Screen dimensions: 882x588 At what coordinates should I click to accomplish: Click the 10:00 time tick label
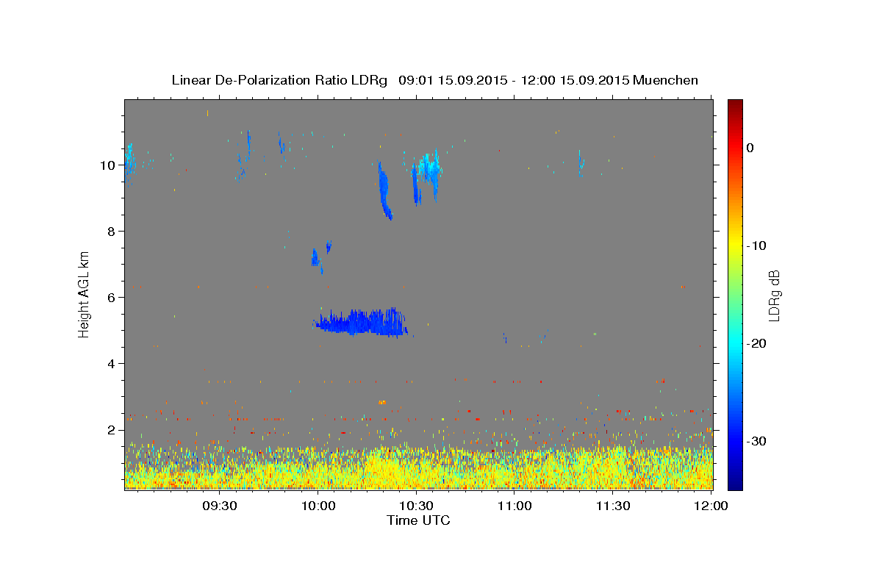319,506
